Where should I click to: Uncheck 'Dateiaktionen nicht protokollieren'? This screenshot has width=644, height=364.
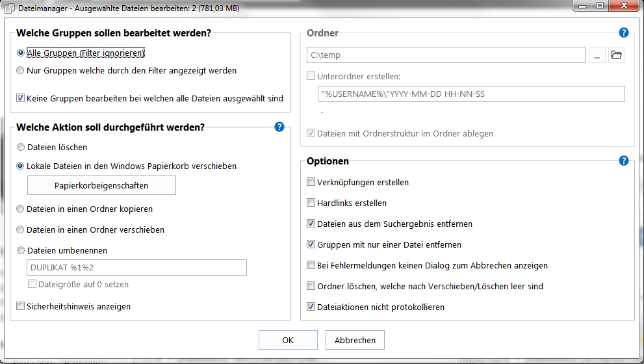pos(311,307)
